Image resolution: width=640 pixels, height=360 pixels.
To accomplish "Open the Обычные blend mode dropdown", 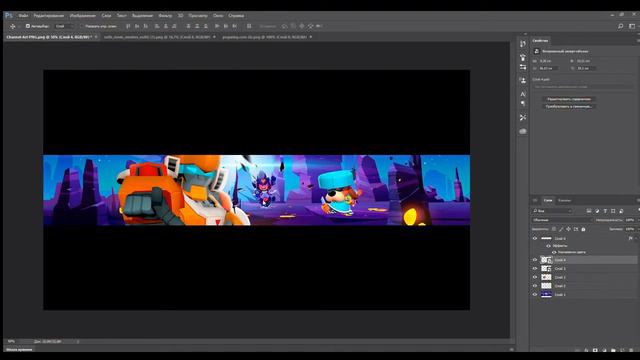I will pyautogui.click(x=562, y=220).
